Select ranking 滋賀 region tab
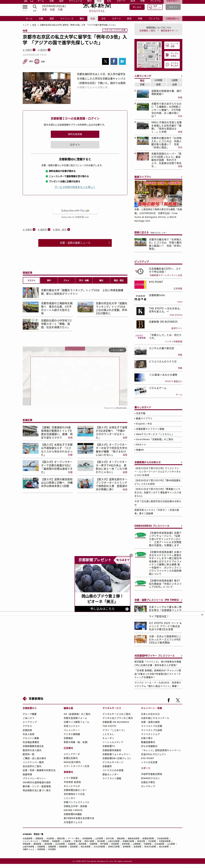 coord(158,85)
